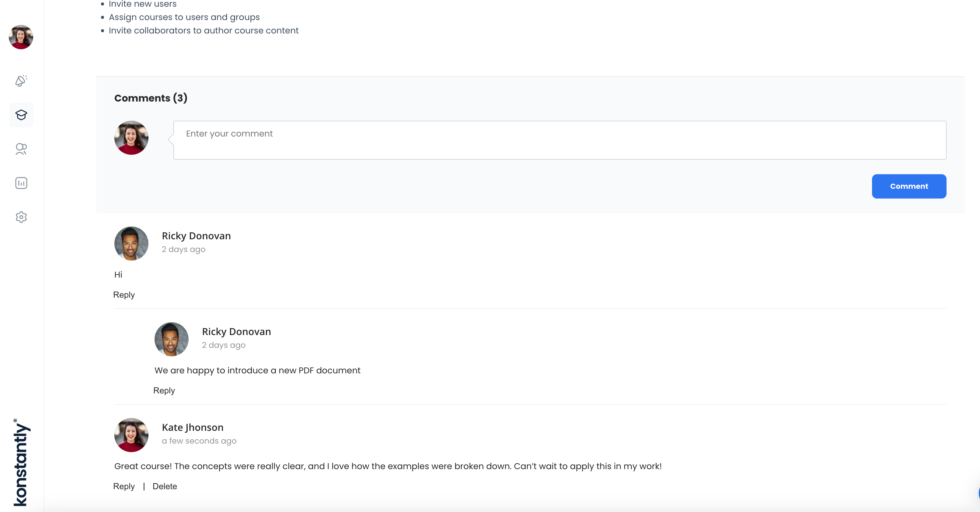Screen dimensions: 980x512
Task: Click Ricky Donovan's avatar on nested reply
Action: (x=172, y=339)
